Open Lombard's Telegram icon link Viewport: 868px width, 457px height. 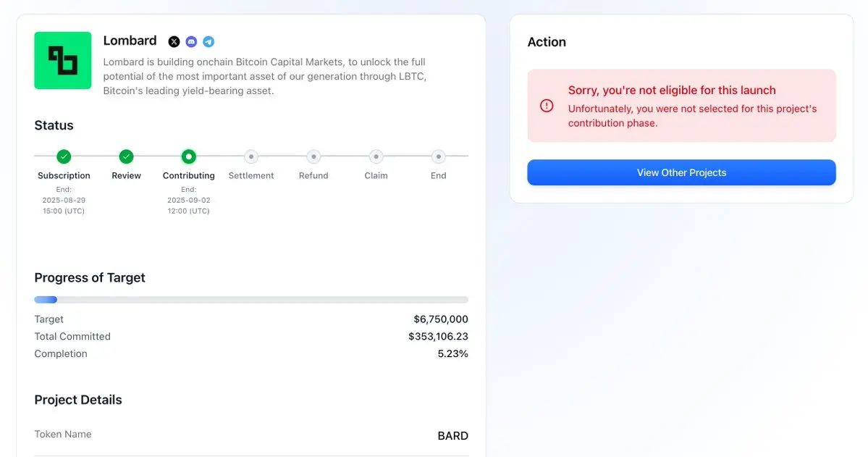[x=208, y=41]
